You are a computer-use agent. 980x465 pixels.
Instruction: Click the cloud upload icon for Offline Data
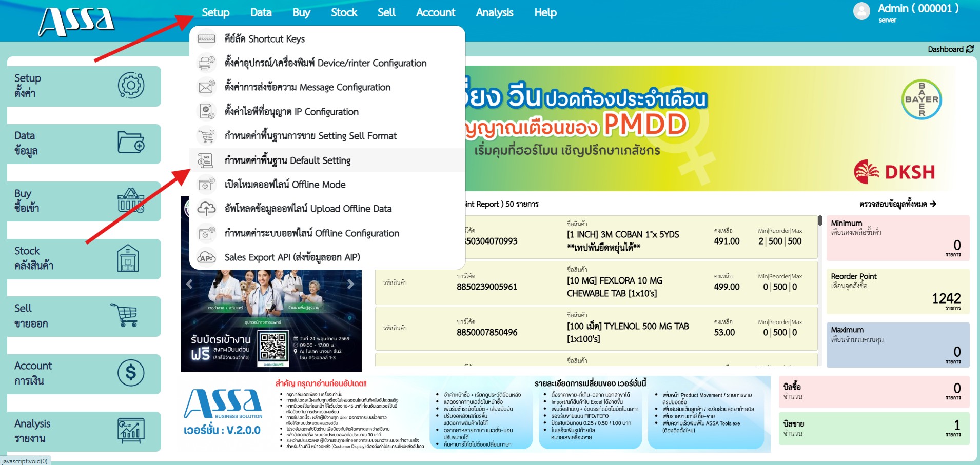point(206,209)
